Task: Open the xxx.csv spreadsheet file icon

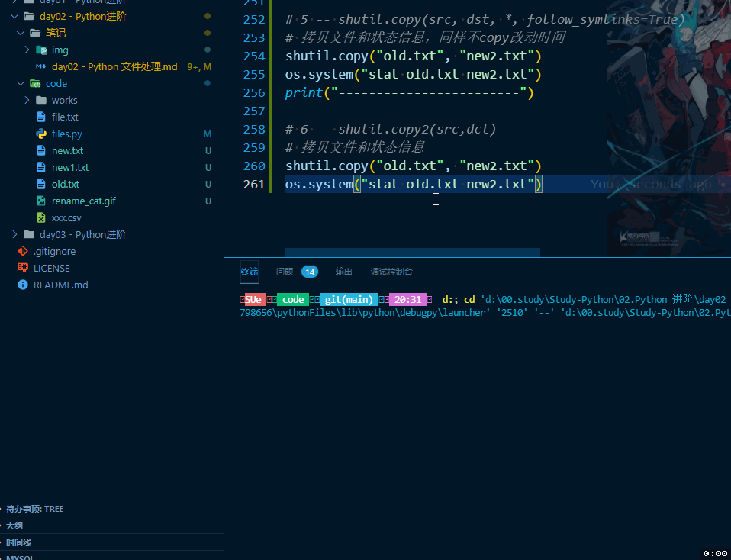Action: (x=42, y=217)
